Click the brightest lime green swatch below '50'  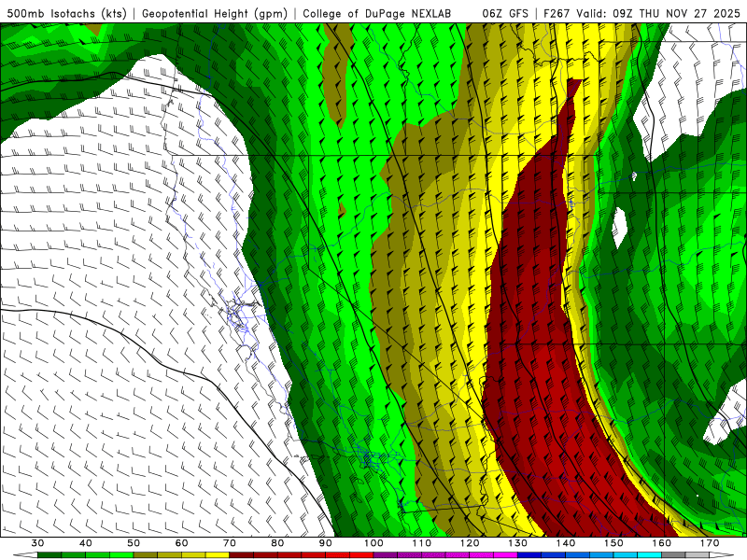121,554
